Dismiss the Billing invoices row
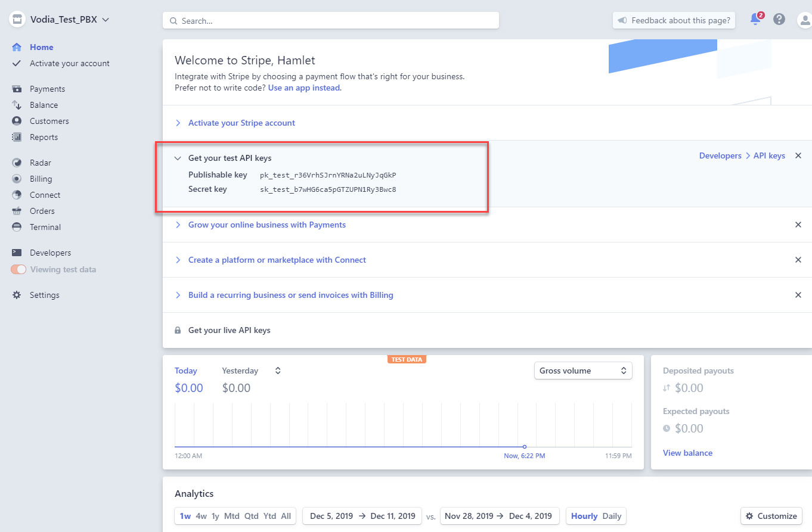 (798, 295)
